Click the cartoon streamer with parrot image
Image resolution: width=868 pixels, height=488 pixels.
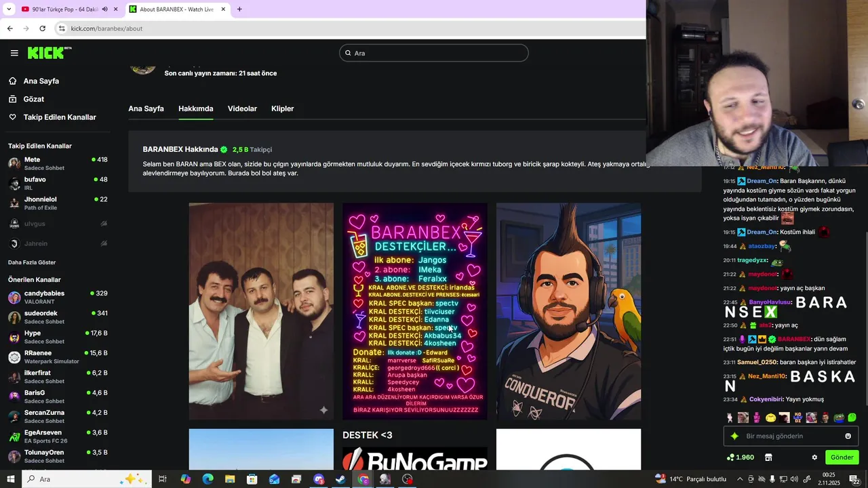(568, 311)
